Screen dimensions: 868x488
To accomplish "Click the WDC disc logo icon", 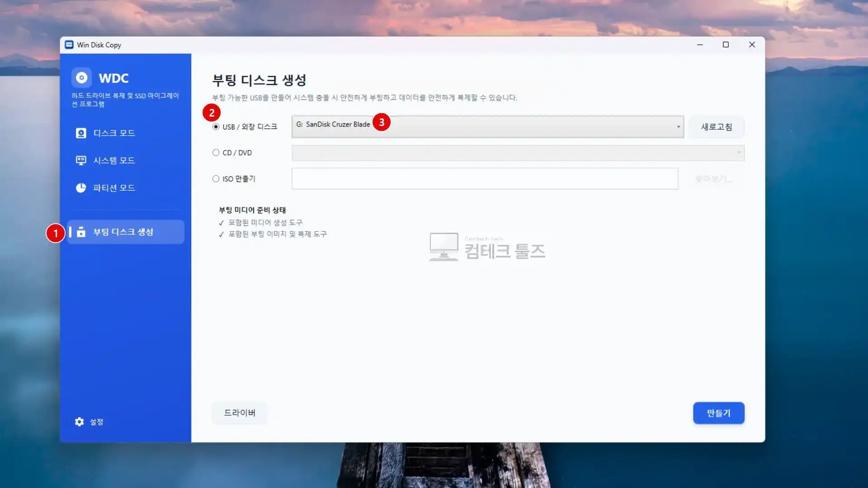I will coord(81,78).
